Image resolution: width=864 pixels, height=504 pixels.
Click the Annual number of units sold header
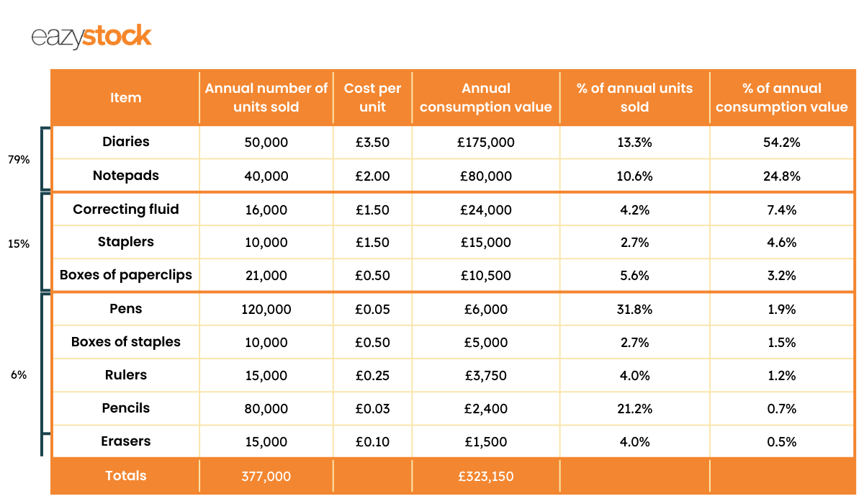[266, 97]
